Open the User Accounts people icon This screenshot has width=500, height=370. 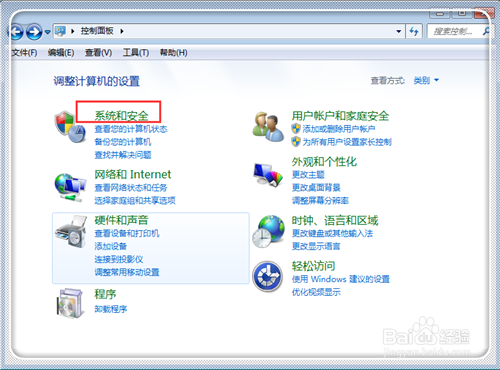tap(268, 127)
